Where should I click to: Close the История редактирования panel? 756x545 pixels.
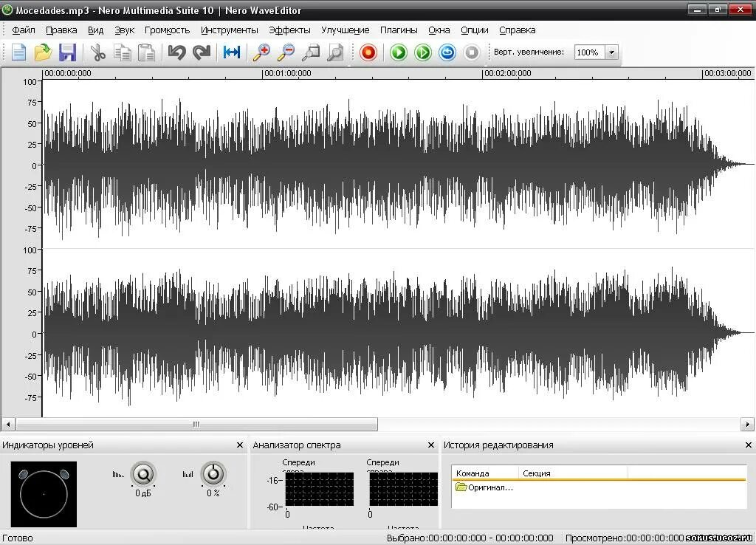click(749, 445)
